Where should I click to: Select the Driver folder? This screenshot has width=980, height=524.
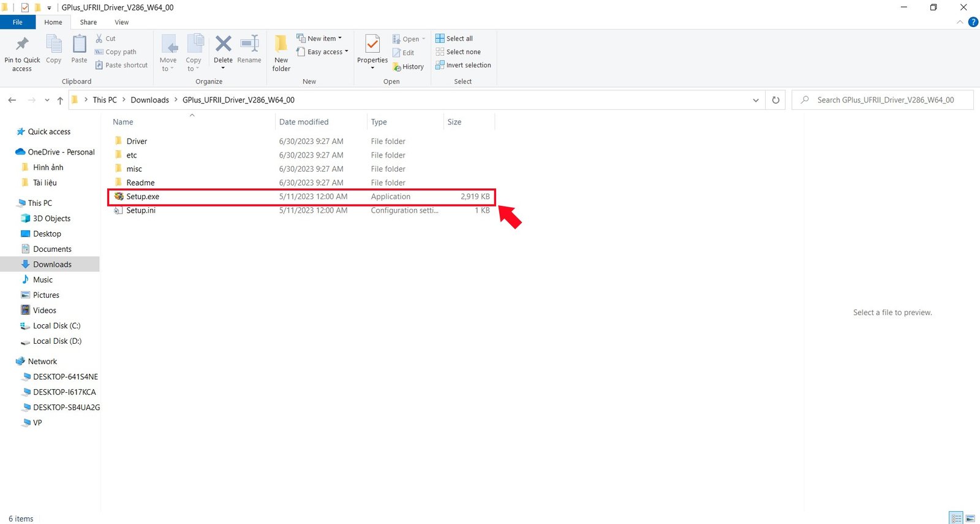pos(137,141)
